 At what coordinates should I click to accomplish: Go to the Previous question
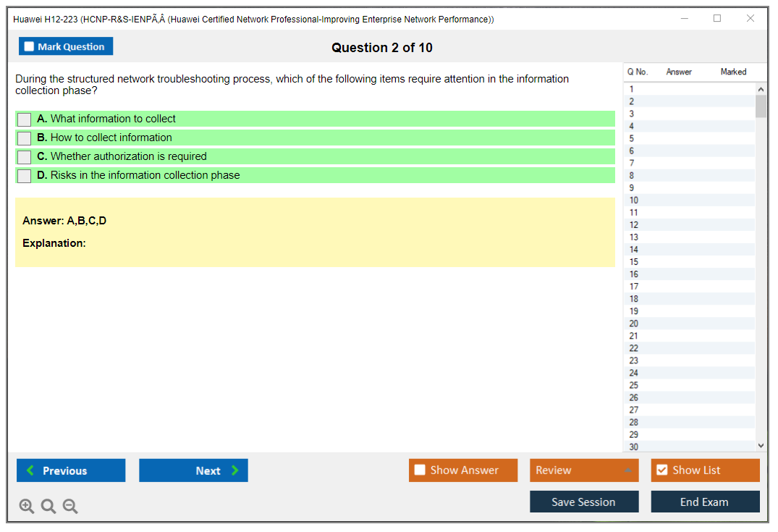point(71,470)
